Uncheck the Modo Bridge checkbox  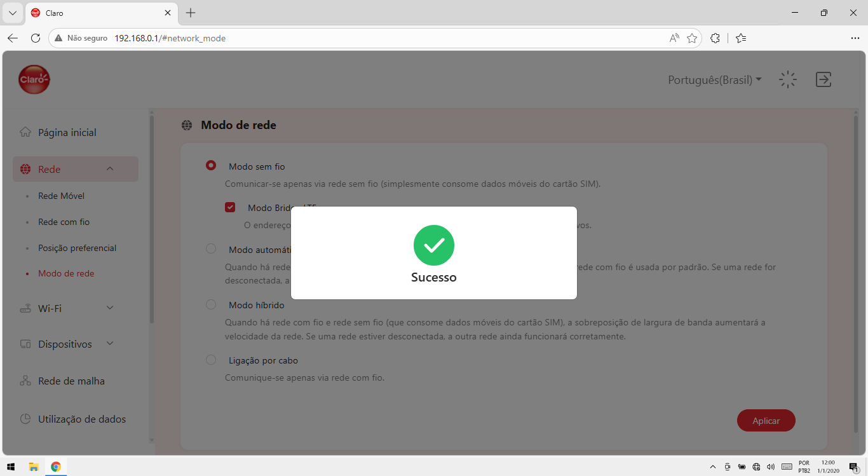click(230, 207)
